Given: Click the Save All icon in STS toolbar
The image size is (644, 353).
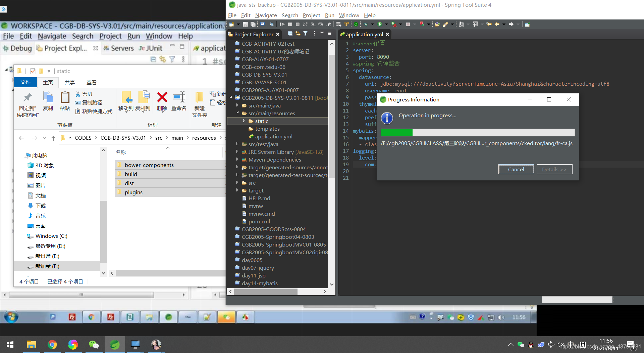Looking at the screenshot, I should coord(253,24).
